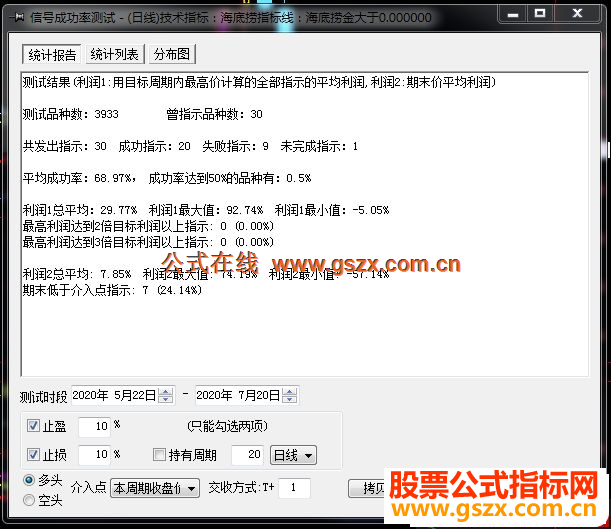The image size is (611, 529).
Task: Click the 成功率达到50%的品种有: 0.5% text
Action: 230,178
